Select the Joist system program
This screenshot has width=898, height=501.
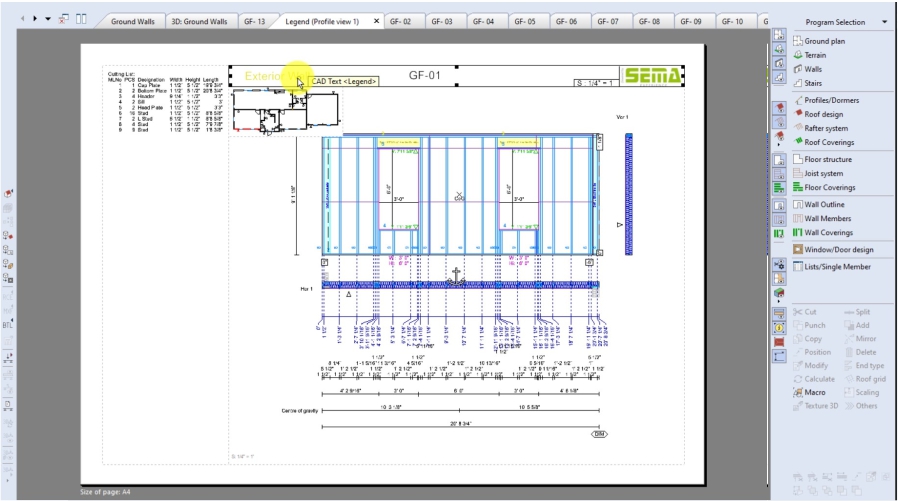click(x=823, y=173)
